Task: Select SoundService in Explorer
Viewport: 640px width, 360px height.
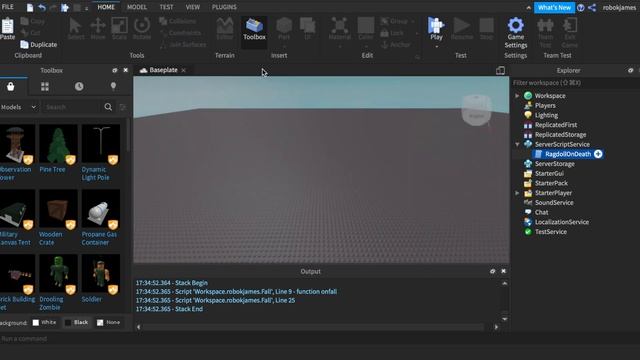Action: tap(554, 202)
